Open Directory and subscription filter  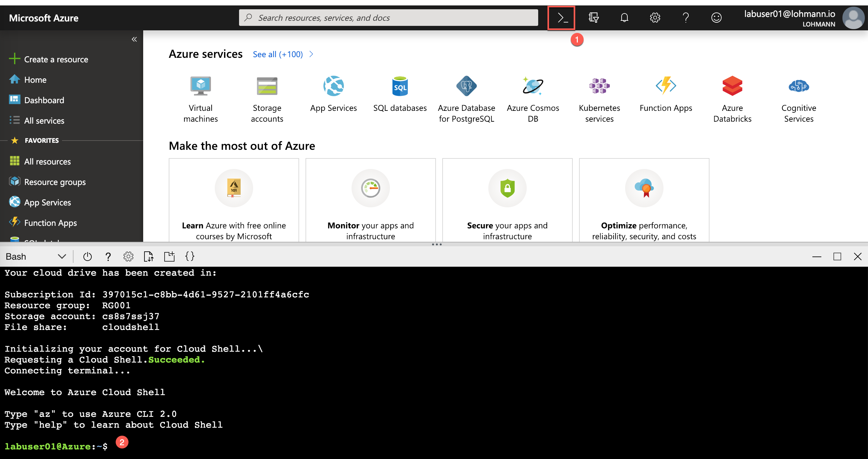tap(593, 18)
